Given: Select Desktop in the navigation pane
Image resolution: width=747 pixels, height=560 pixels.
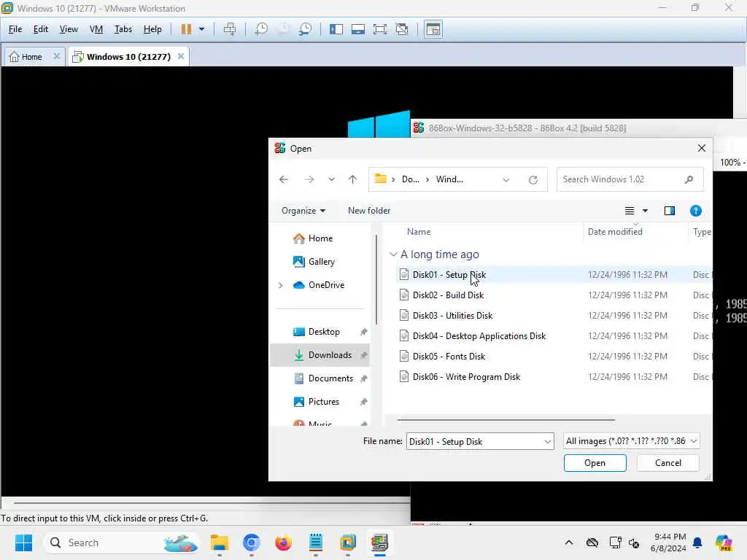Looking at the screenshot, I should click(x=324, y=332).
